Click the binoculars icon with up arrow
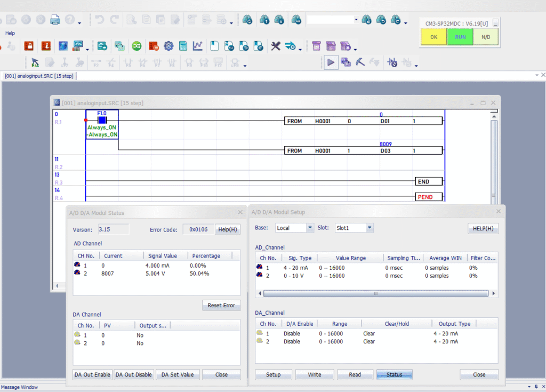Viewport: 546px width, 392px height. click(x=264, y=20)
